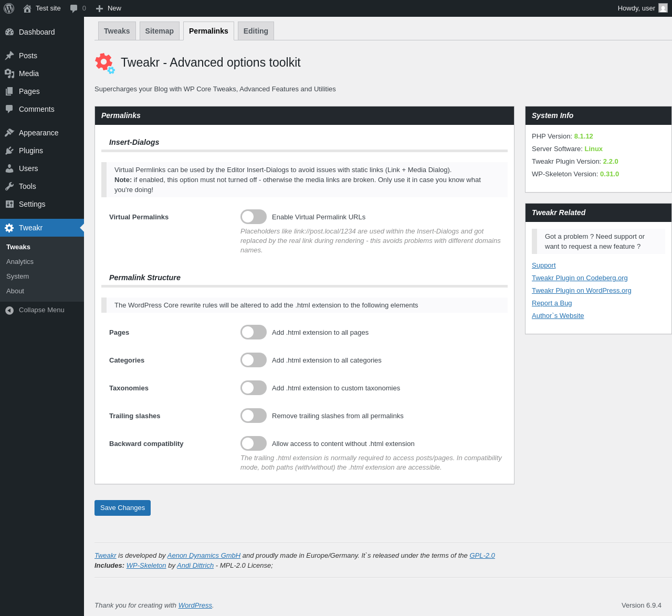This screenshot has height=616, width=672.
Task: Click the Permalink Structure section heading
Action: [145, 278]
